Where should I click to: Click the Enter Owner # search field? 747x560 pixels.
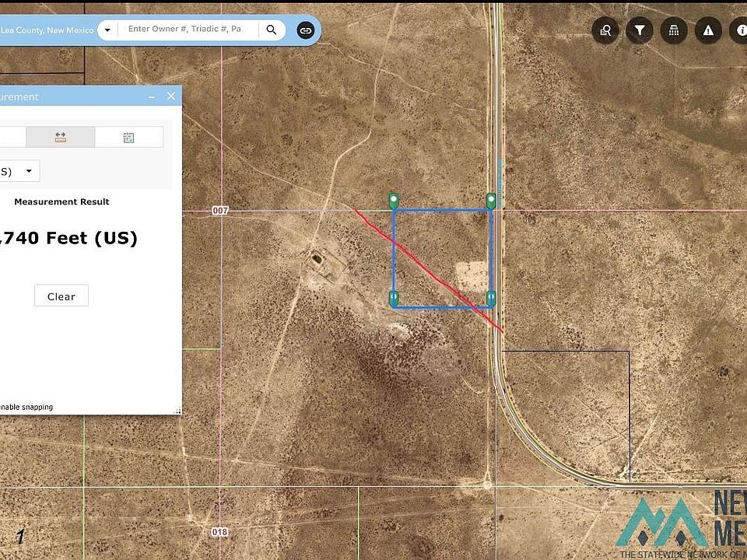(x=184, y=29)
